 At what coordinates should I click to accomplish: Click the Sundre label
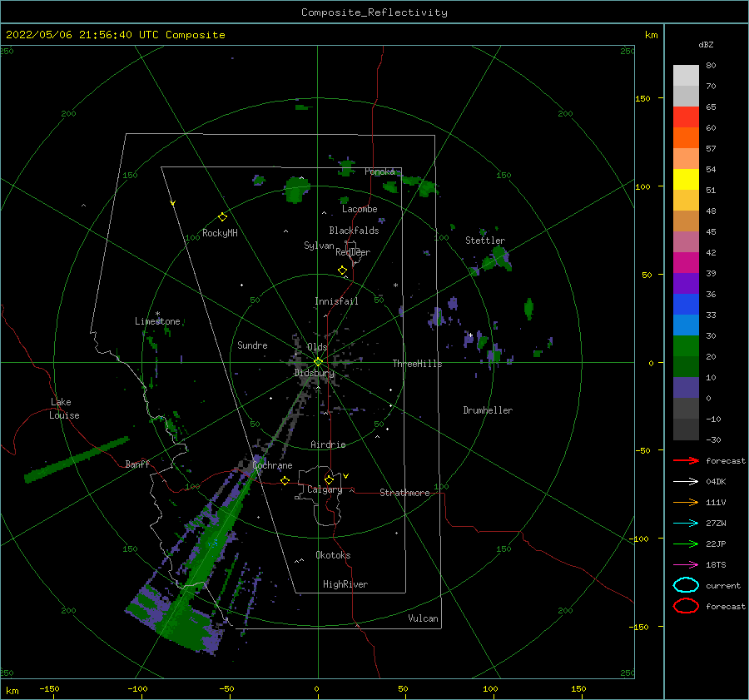coord(252,345)
